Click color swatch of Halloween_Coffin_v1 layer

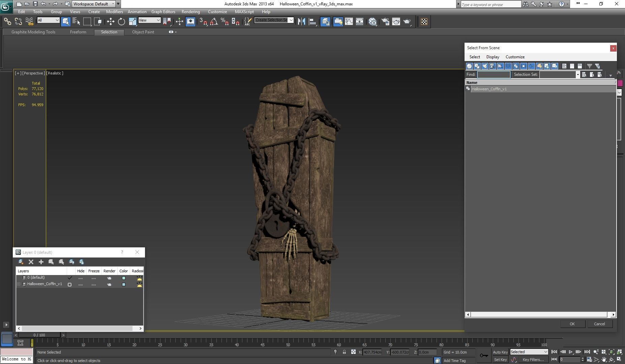pyautogui.click(x=124, y=284)
